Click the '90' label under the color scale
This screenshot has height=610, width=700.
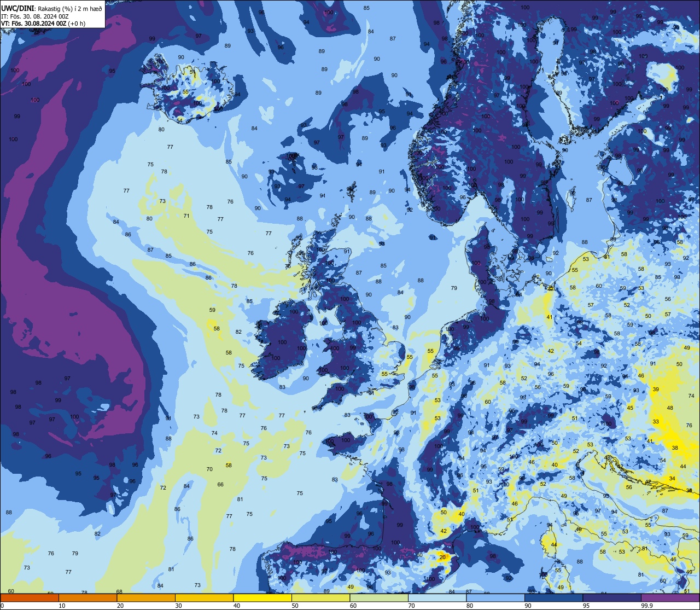click(528, 606)
